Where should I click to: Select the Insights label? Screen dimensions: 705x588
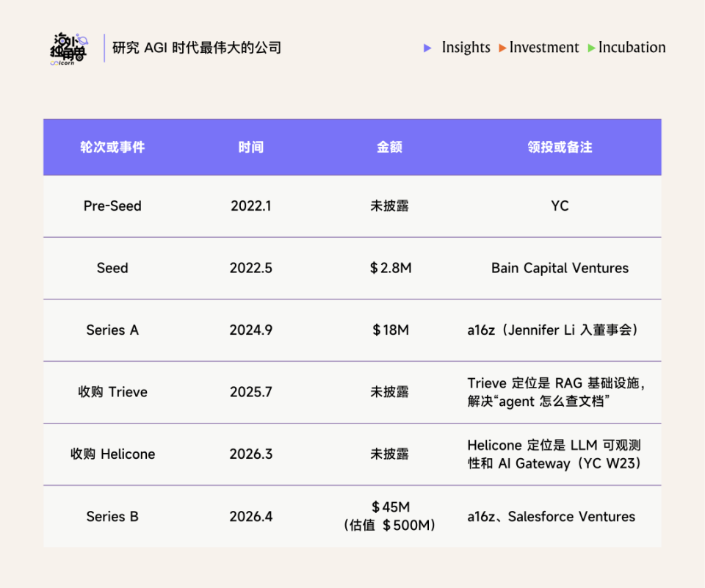click(x=466, y=48)
